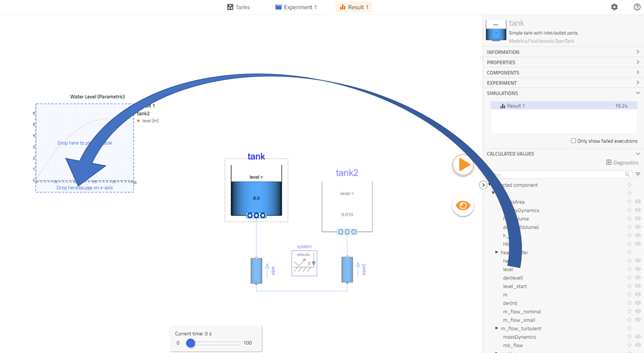Open the help question mark icon
644x353 pixels.
point(637,7)
